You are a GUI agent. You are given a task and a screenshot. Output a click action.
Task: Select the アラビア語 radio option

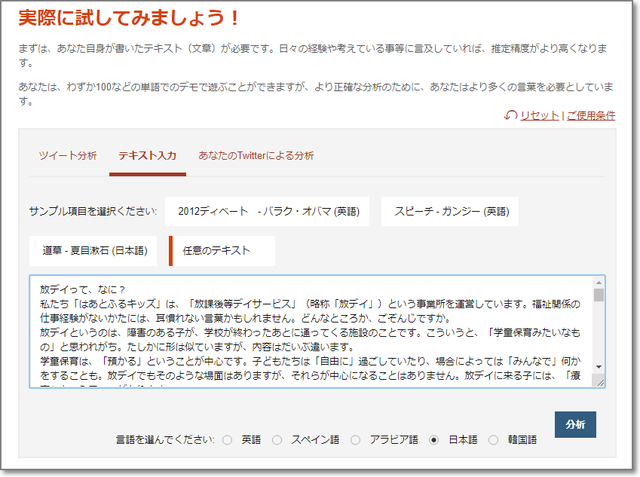point(355,440)
